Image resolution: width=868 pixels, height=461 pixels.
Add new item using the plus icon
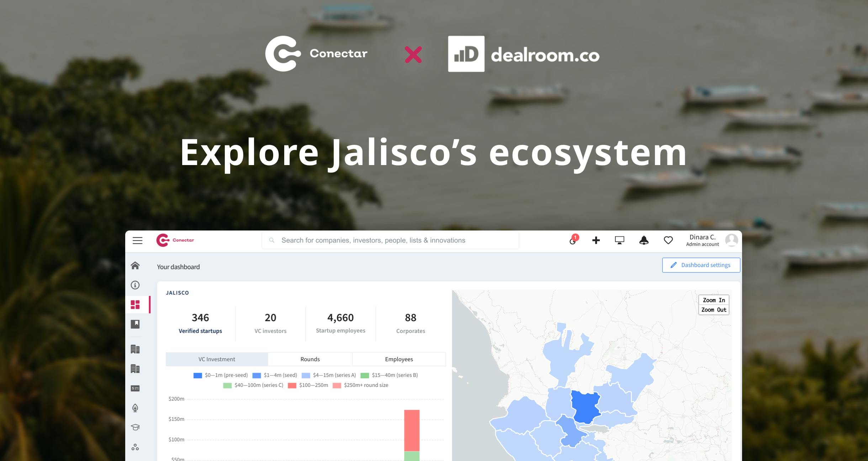point(595,240)
